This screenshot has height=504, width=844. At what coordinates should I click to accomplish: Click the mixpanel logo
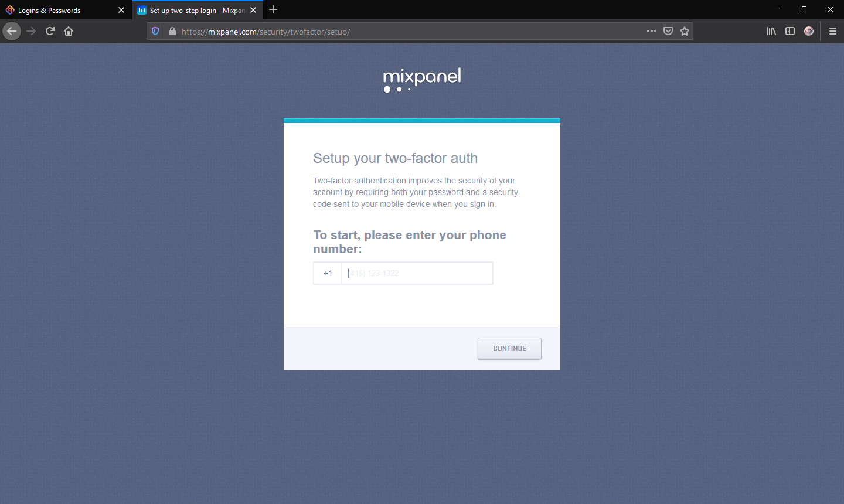[x=422, y=80]
